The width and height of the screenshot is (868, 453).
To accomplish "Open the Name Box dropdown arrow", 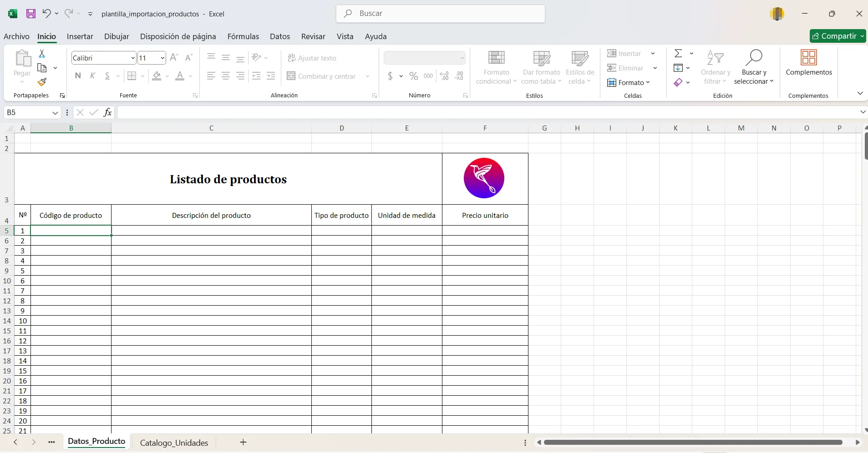I will [x=55, y=113].
